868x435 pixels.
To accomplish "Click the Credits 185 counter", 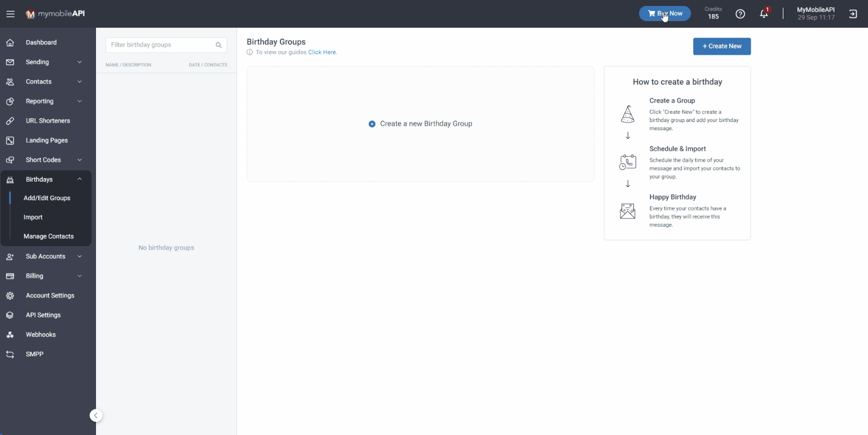I will 713,14.
